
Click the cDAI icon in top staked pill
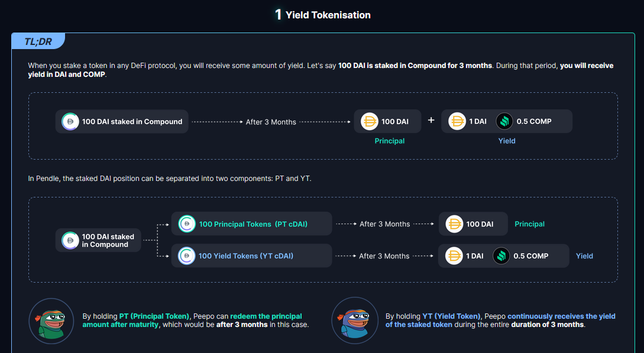tap(70, 121)
